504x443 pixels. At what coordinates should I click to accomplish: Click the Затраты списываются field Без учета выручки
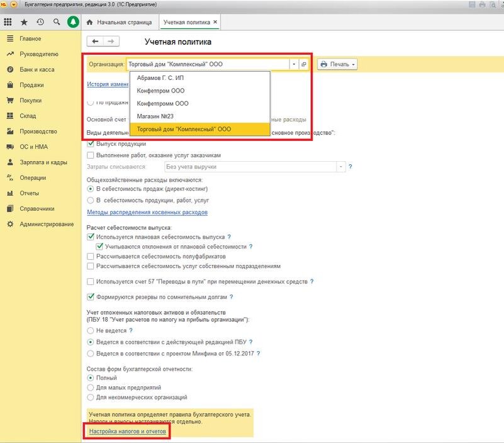(250, 167)
